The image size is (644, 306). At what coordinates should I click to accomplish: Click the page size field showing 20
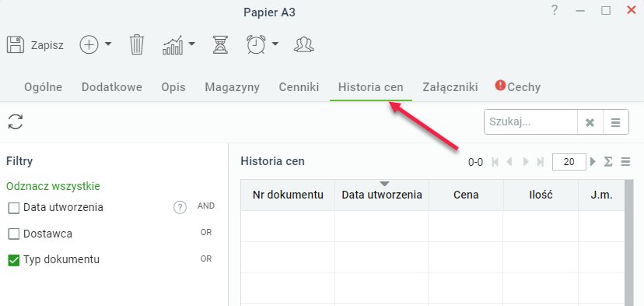[569, 162]
